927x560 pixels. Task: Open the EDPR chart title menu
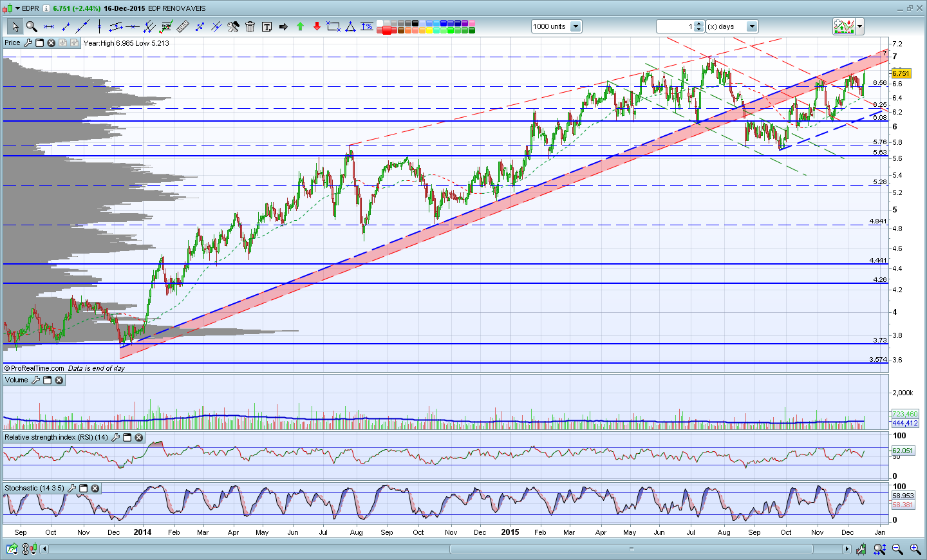pyautogui.click(x=18, y=8)
